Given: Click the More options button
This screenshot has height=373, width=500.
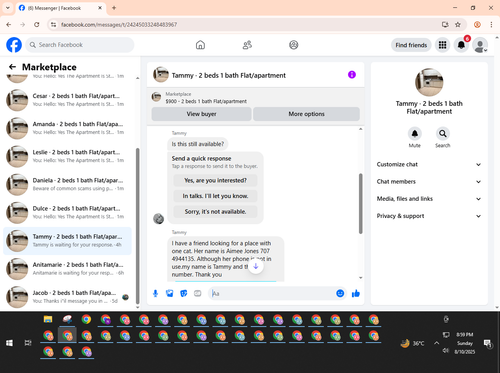Looking at the screenshot, I should tap(306, 114).
